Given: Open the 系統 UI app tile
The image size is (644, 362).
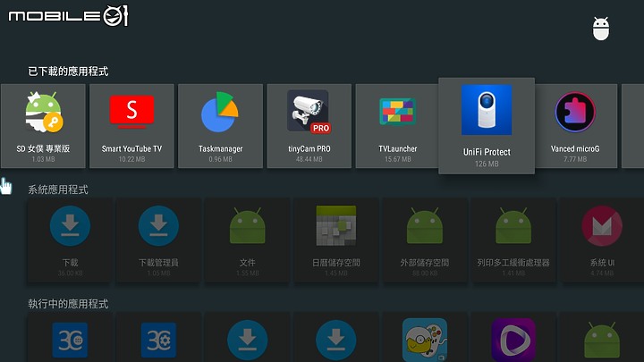Looking at the screenshot, I should pos(602,240).
